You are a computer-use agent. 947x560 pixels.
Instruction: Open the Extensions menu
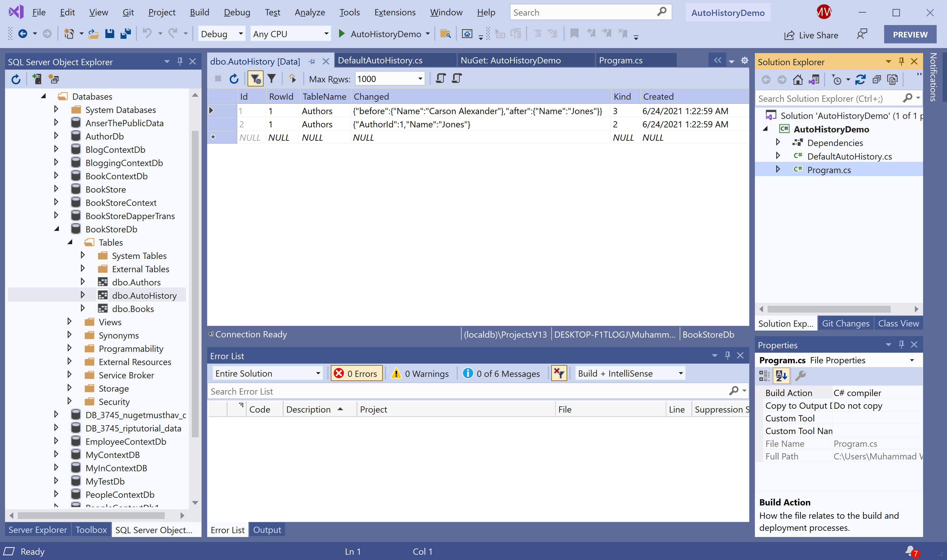(395, 12)
